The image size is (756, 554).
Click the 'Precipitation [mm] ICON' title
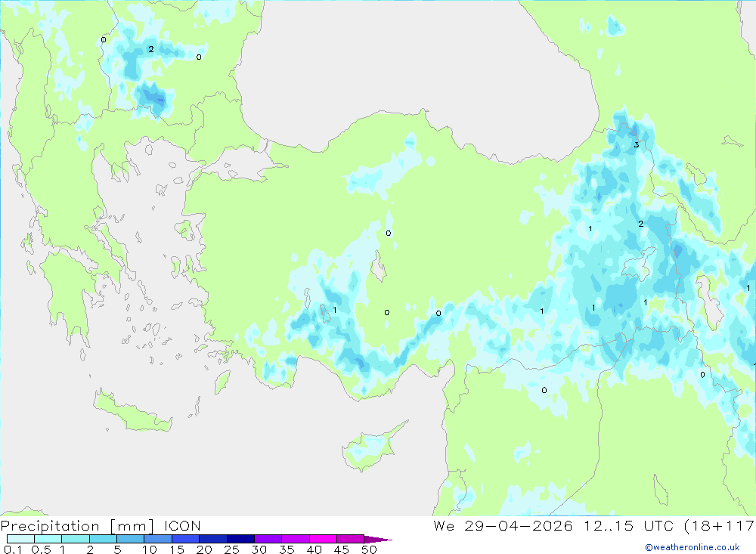pyautogui.click(x=101, y=526)
